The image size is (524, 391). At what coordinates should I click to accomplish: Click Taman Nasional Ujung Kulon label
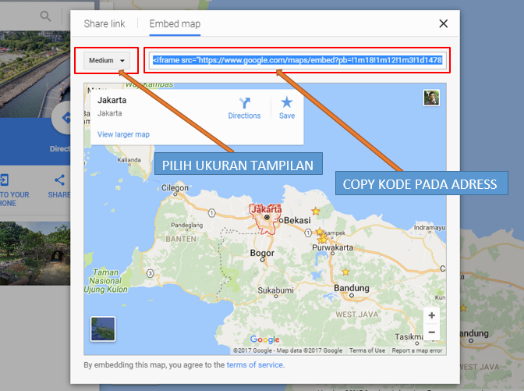click(106, 281)
